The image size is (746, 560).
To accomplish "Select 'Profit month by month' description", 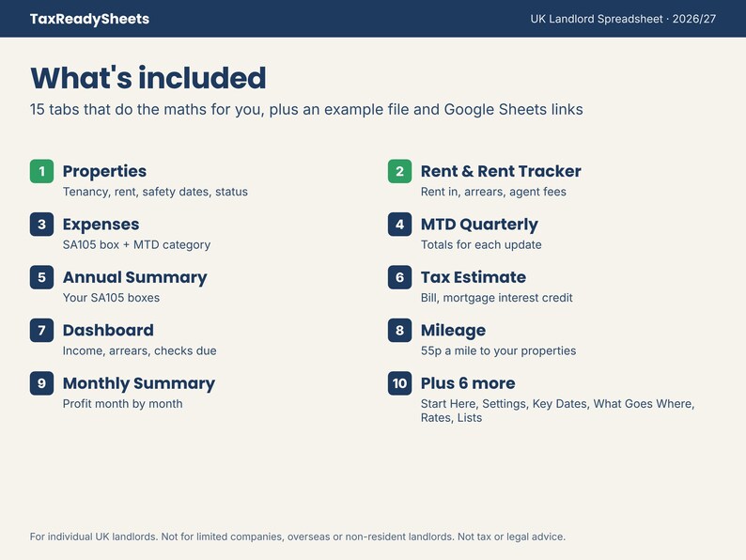I will point(123,404).
